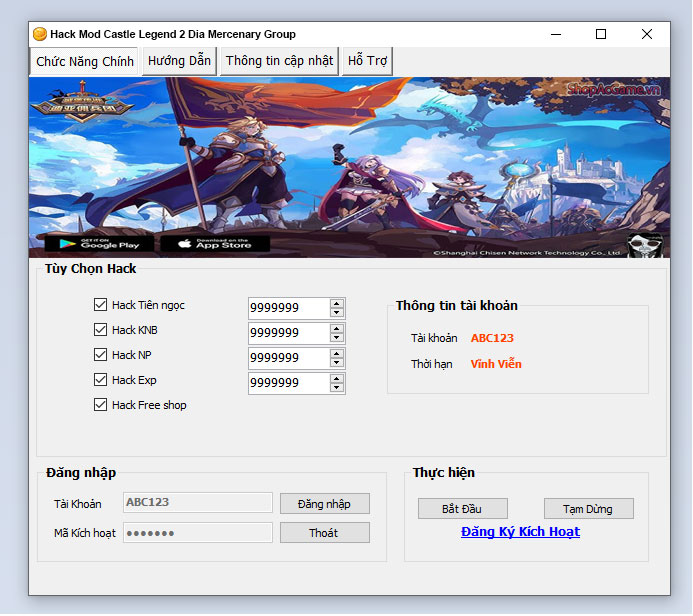Disable the Hack NP checkbox
Viewport: 693px width, 616px height.
click(x=100, y=355)
